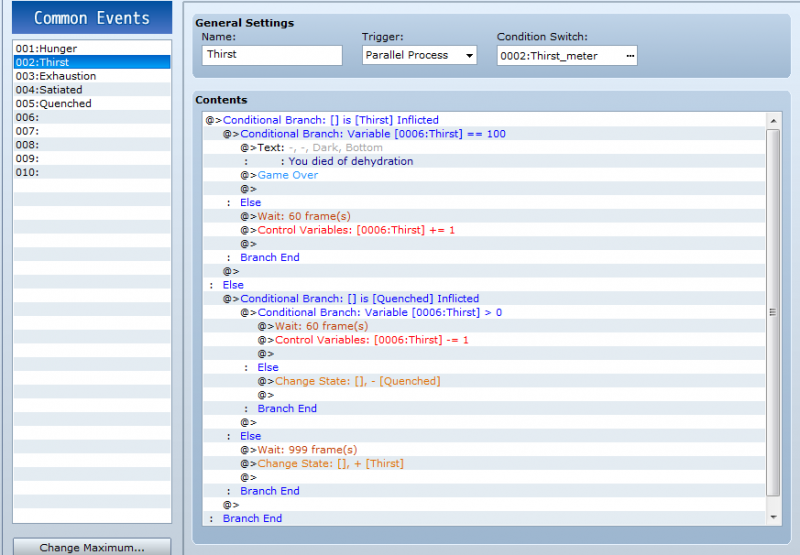Select empty common event slot 006
The image size is (800, 555).
click(x=92, y=117)
